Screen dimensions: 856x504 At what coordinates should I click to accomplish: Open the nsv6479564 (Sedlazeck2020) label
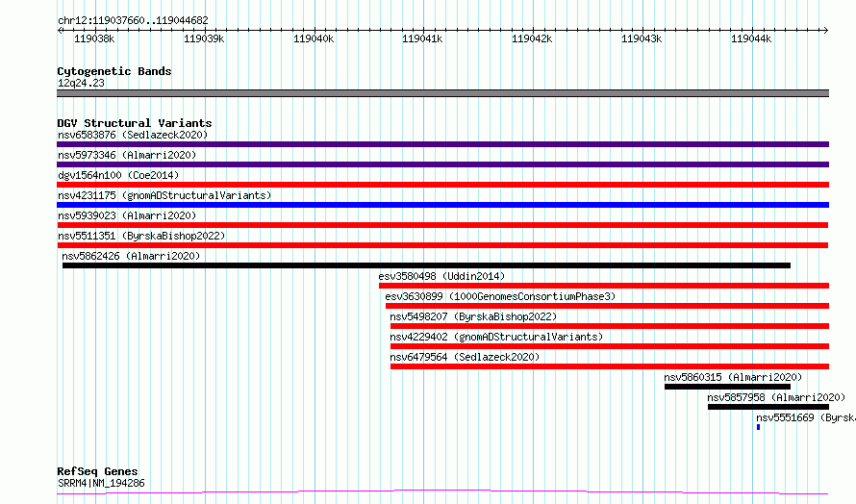tap(465, 357)
